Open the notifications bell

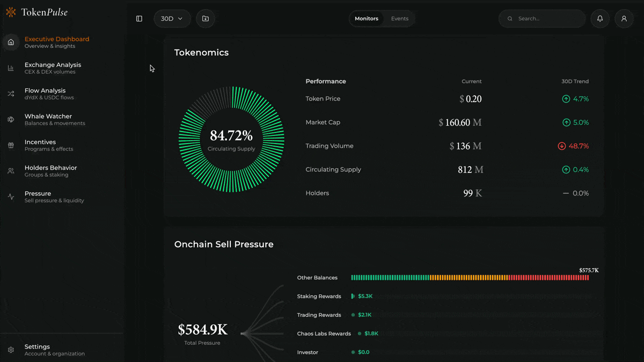pos(599,18)
